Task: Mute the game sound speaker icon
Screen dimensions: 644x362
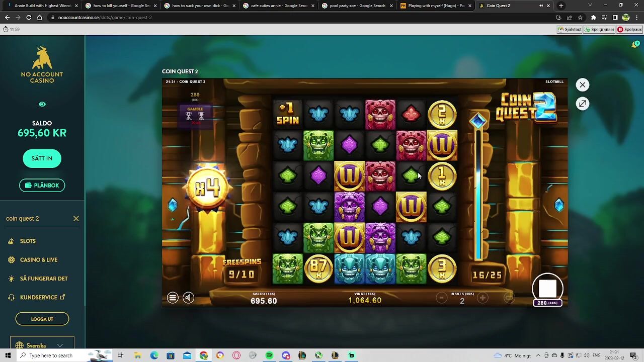Action: tap(188, 298)
